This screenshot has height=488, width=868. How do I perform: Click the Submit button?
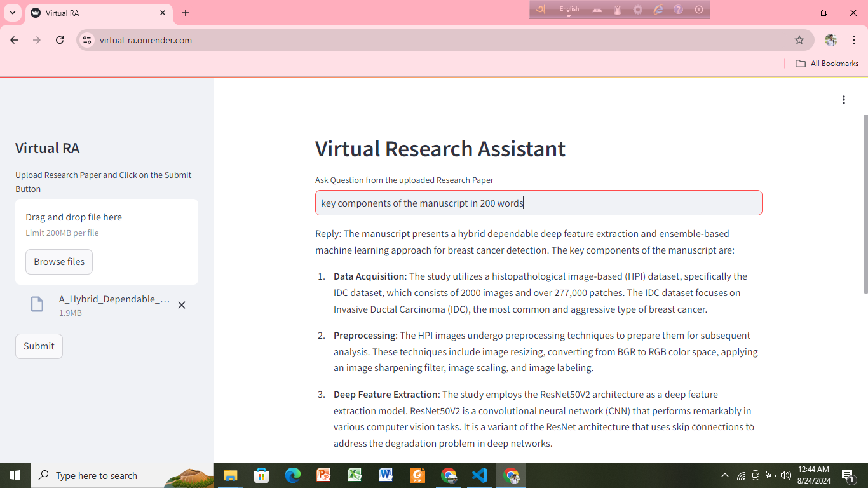click(38, 346)
